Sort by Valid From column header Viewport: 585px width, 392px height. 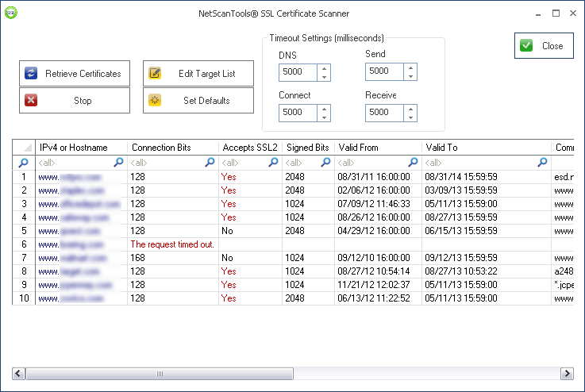(x=378, y=148)
